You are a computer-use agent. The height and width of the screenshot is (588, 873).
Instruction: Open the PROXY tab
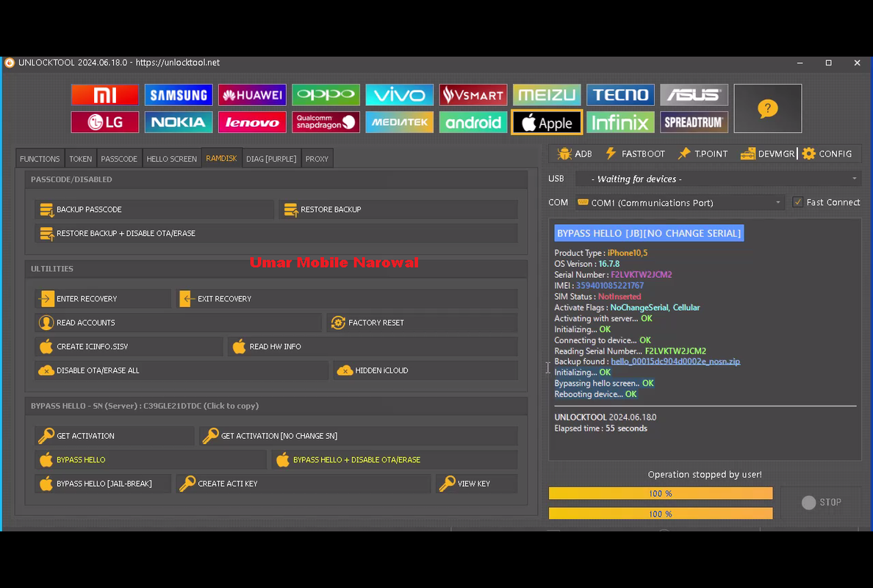pyautogui.click(x=317, y=159)
